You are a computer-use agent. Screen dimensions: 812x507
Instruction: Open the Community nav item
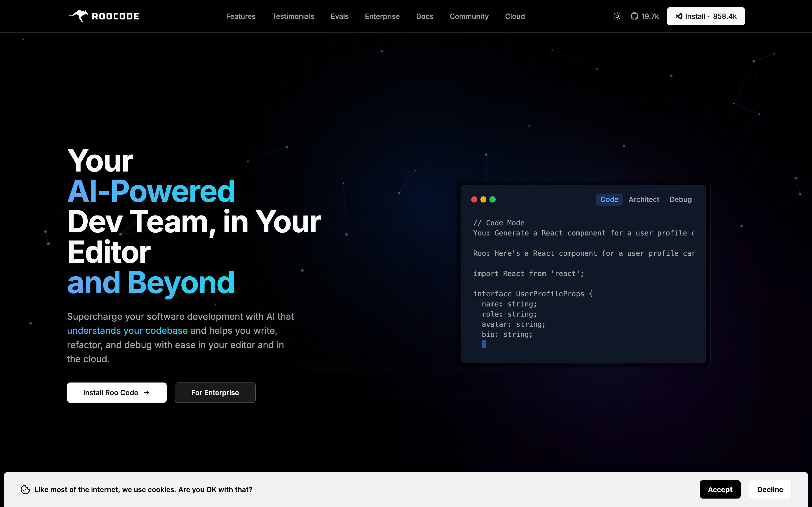pos(469,16)
